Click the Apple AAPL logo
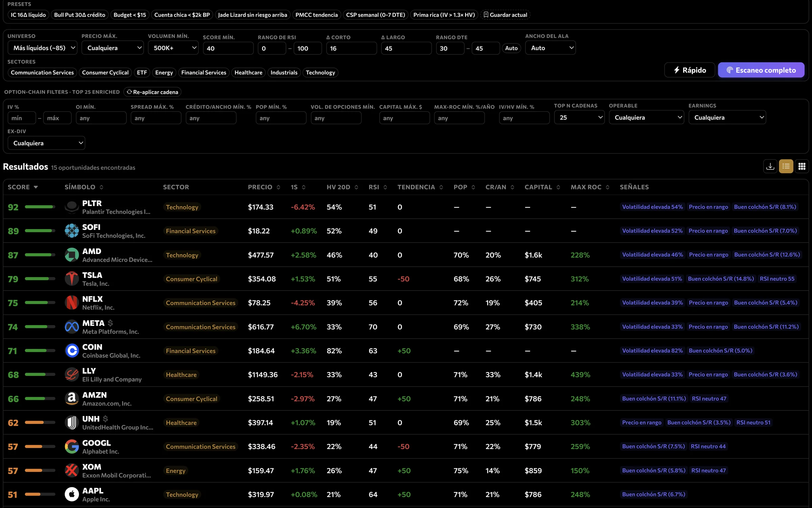 pos(72,494)
